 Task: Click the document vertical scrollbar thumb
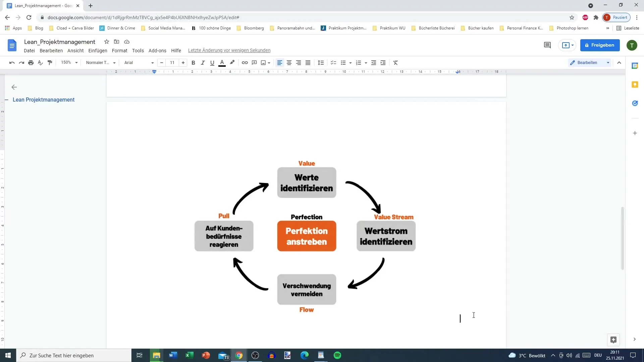click(x=623, y=238)
